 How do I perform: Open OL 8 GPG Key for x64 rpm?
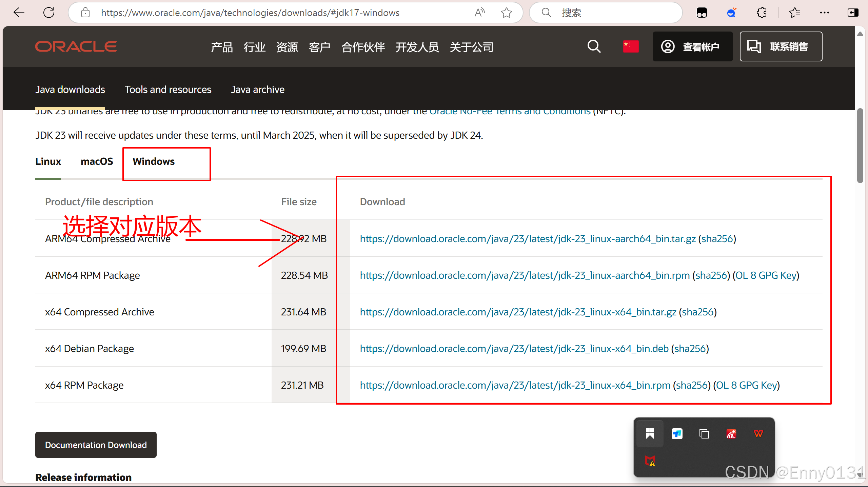click(746, 385)
